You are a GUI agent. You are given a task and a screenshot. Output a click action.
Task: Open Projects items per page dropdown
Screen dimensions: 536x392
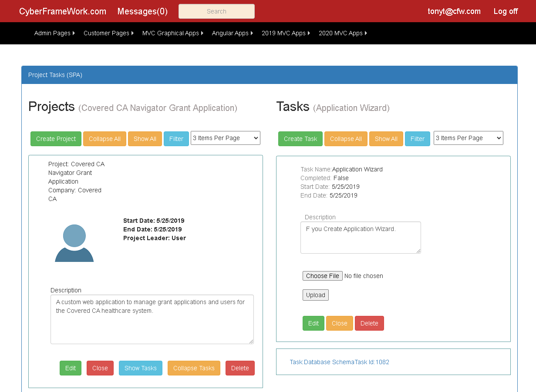coord(226,138)
